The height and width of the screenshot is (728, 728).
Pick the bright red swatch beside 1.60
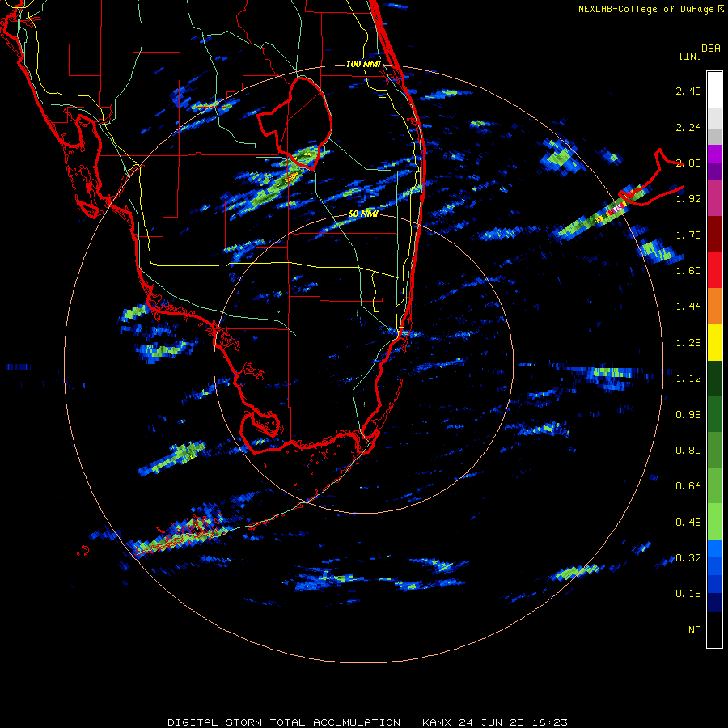[714, 270]
